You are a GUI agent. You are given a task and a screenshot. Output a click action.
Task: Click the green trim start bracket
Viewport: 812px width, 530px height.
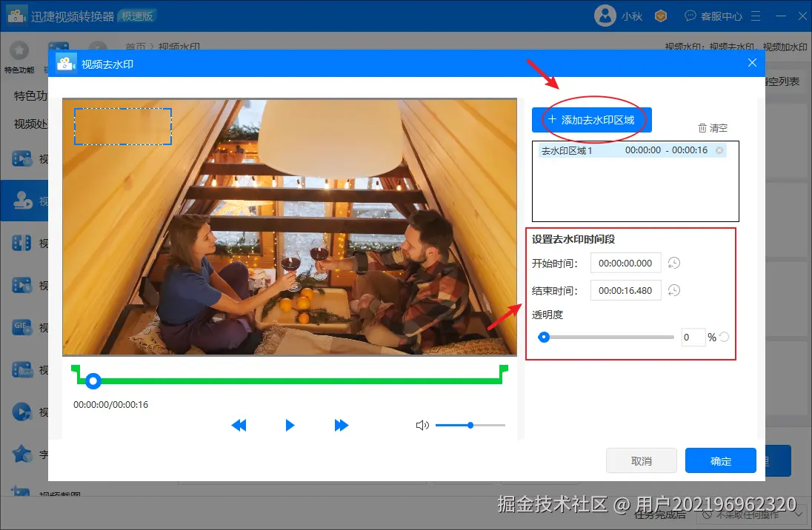coord(76,374)
